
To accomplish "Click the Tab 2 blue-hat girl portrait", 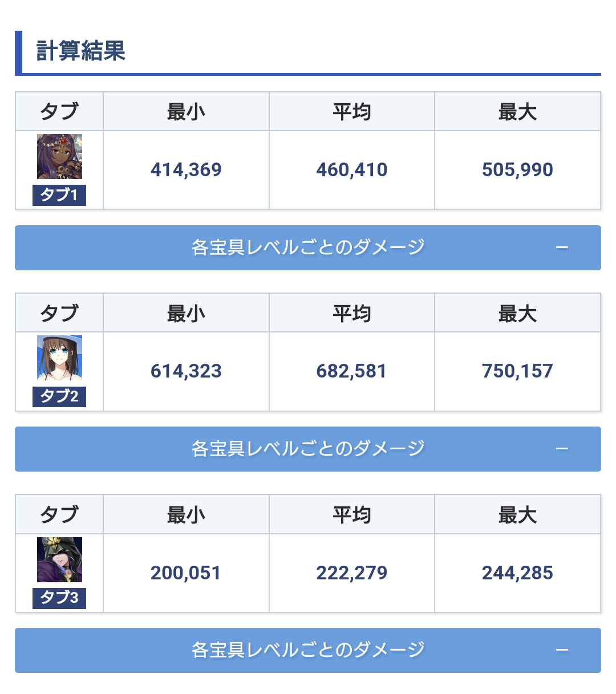I will point(59,358).
